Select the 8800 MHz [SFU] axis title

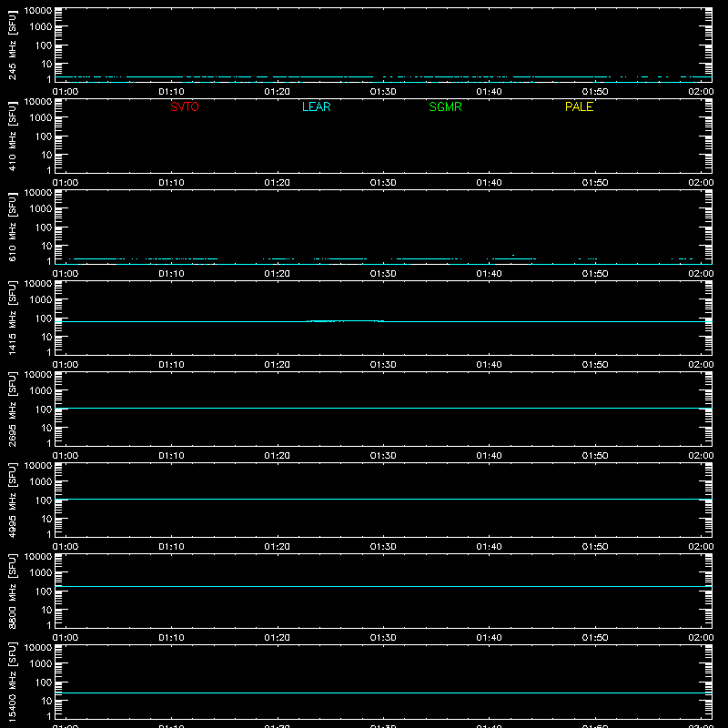tap(12, 591)
